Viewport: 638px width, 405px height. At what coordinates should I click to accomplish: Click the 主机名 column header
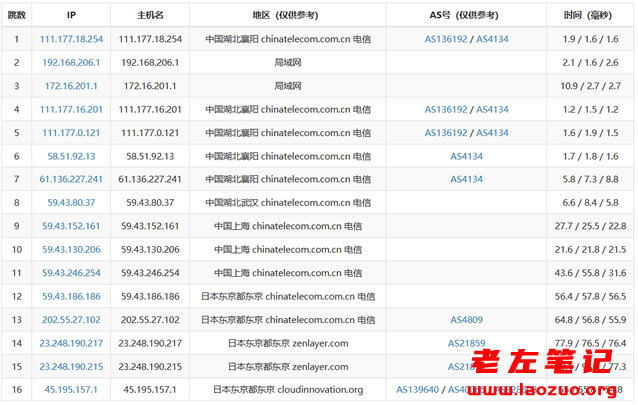click(150, 16)
